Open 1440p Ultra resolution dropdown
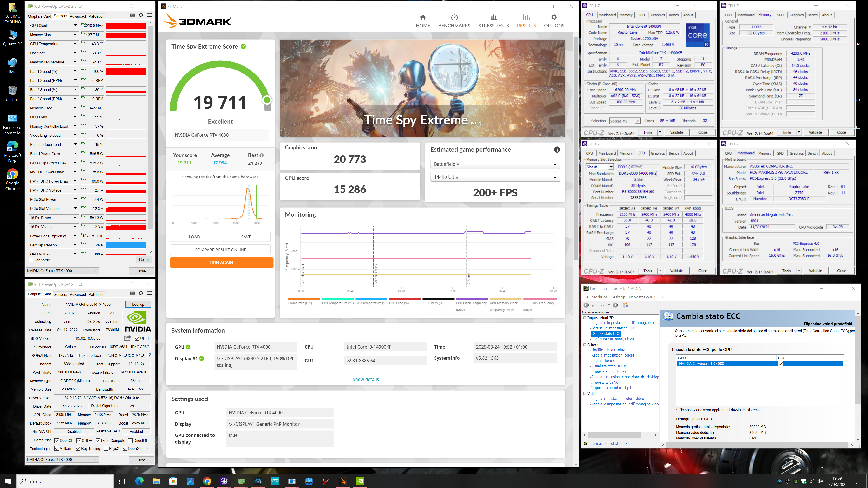Image resolution: width=868 pixels, height=488 pixels. coord(495,177)
